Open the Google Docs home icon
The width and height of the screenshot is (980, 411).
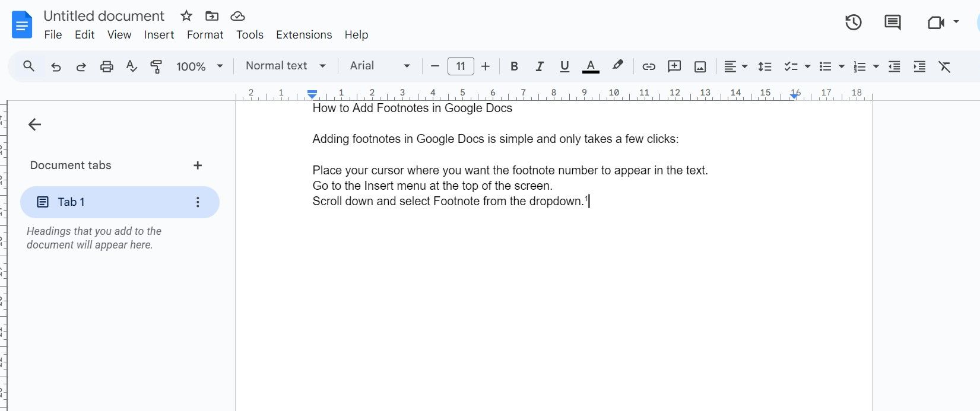coord(22,25)
